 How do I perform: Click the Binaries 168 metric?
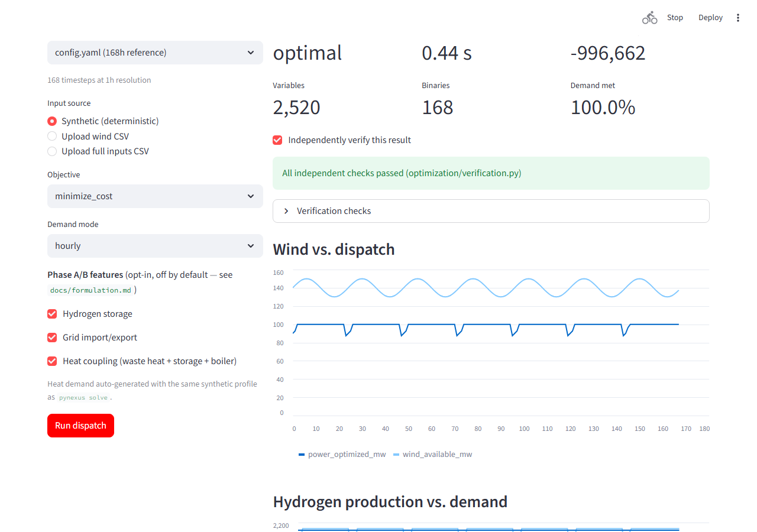coord(438,100)
